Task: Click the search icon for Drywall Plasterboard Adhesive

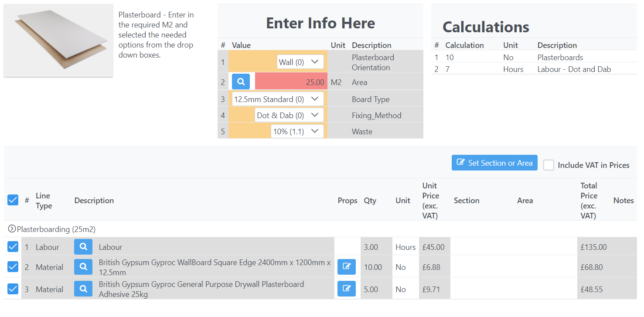Action: (83, 289)
